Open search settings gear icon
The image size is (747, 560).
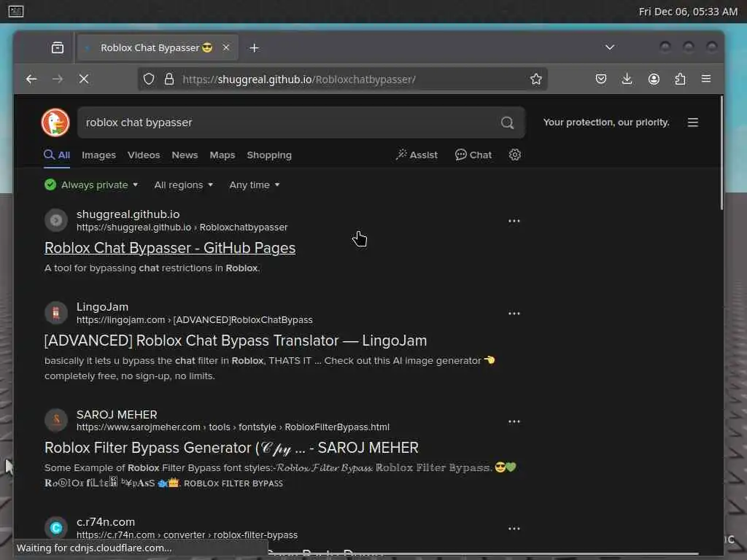(x=515, y=155)
